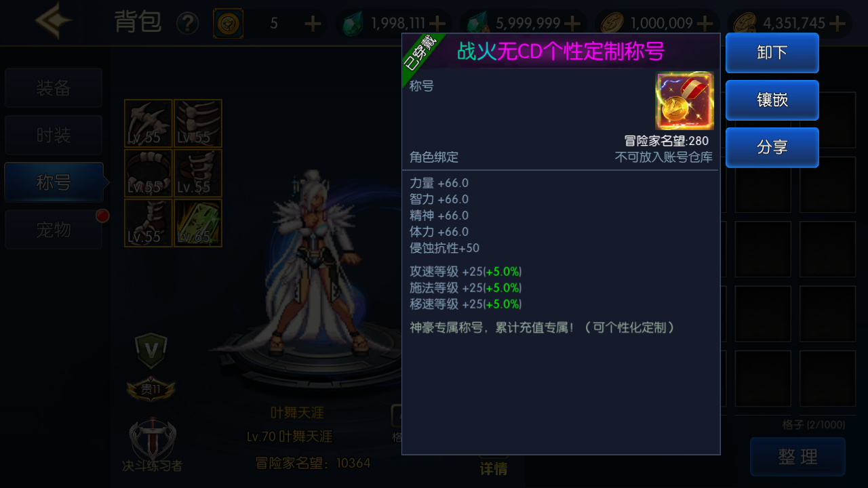The height and width of the screenshot is (488, 868).
Task: Select the Lv.65 green card slot
Action: (198, 223)
